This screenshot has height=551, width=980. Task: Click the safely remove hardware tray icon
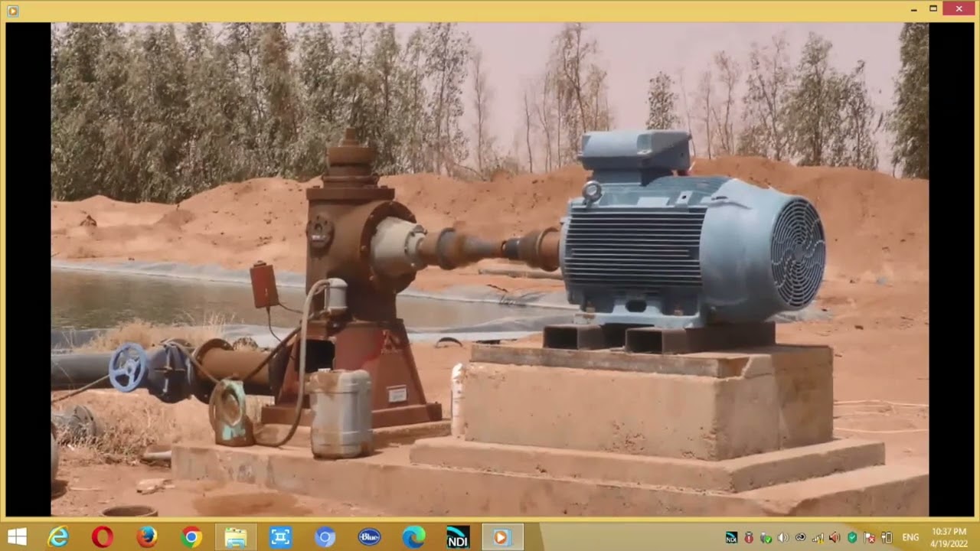tap(766, 537)
